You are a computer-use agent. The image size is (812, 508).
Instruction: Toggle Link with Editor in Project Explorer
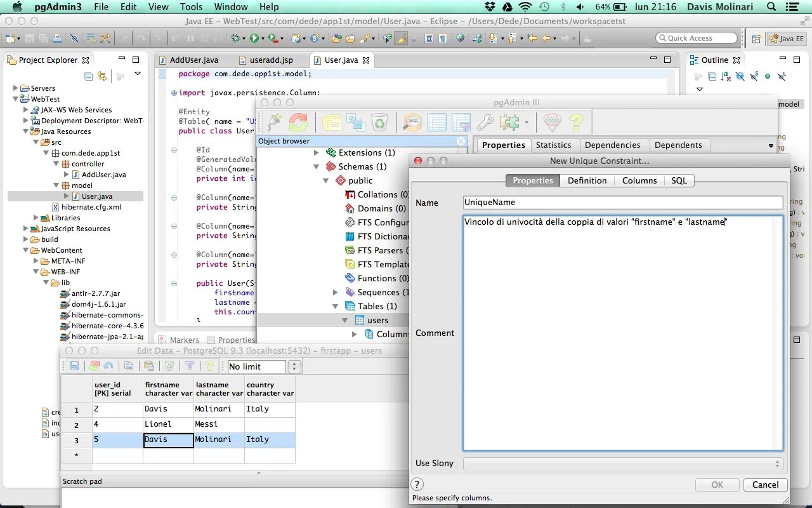pyautogui.click(x=102, y=76)
